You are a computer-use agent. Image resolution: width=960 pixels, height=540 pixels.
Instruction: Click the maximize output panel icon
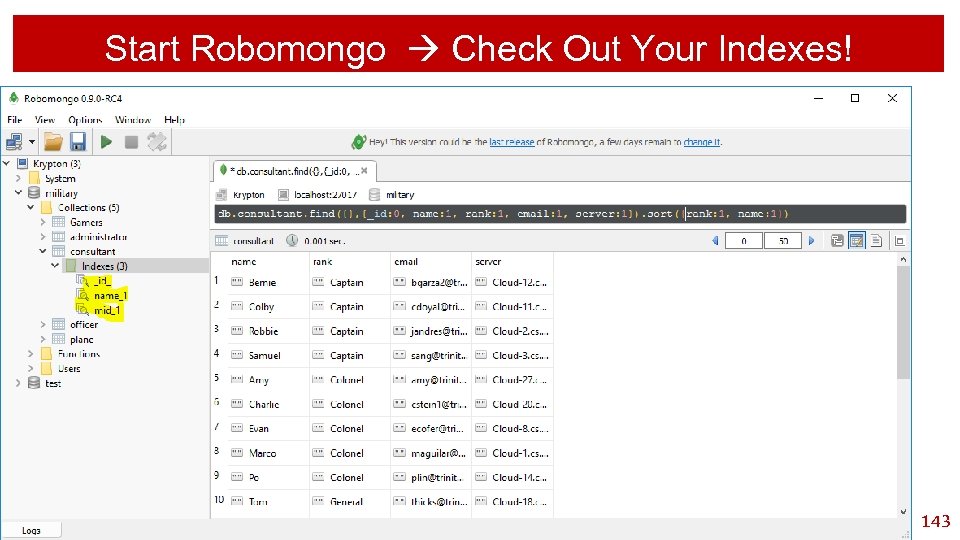coord(899,241)
